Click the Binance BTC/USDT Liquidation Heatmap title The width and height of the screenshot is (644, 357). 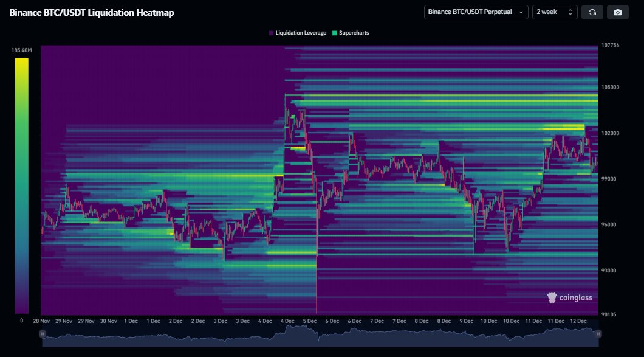(x=92, y=12)
